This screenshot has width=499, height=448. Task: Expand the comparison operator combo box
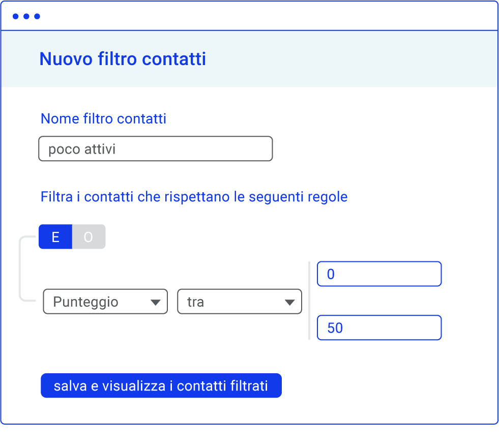(x=239, y=302)
